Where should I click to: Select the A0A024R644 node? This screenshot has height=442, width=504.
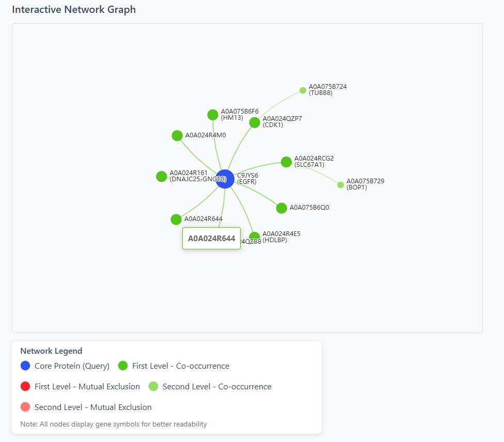point(176,219)
